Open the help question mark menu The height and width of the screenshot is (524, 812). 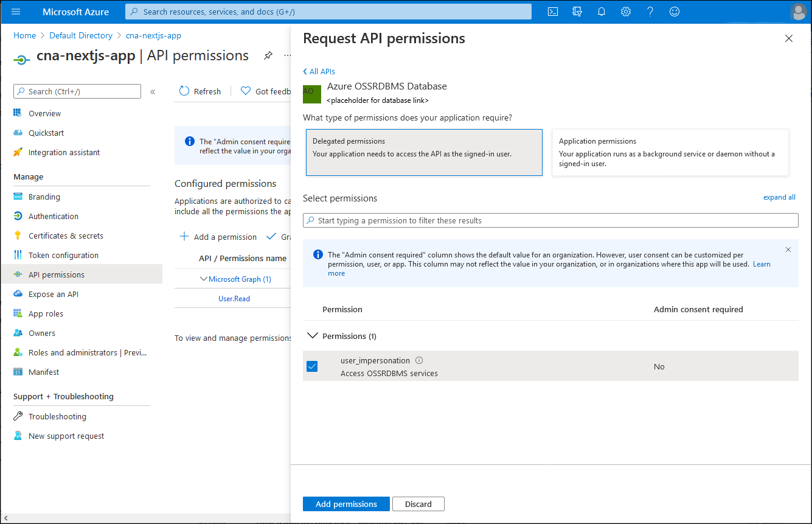pyautogui.click(x=650, y=12)
